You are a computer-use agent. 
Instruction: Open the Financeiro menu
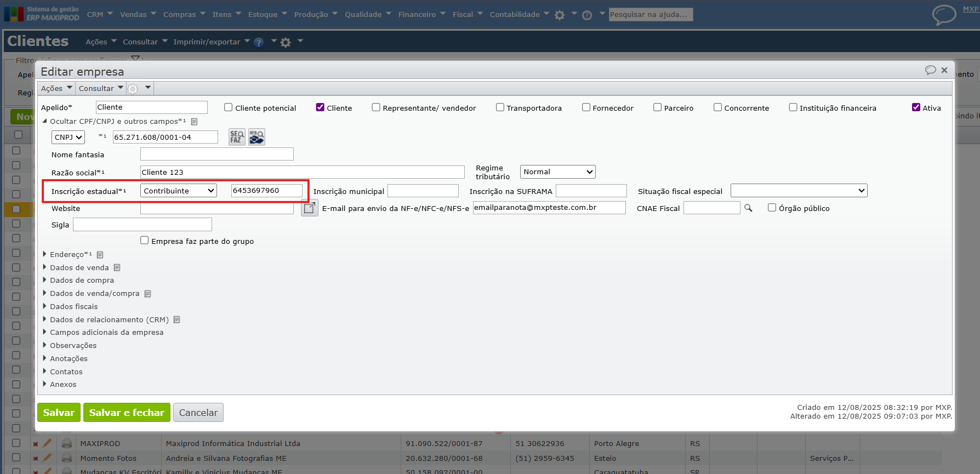421,14
